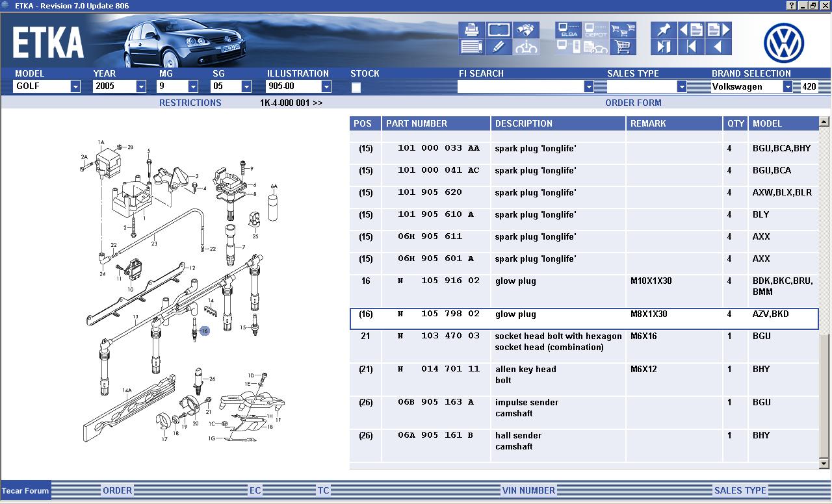
Task: Open the RESTRICTIONS link
Action: click(190, 103)
